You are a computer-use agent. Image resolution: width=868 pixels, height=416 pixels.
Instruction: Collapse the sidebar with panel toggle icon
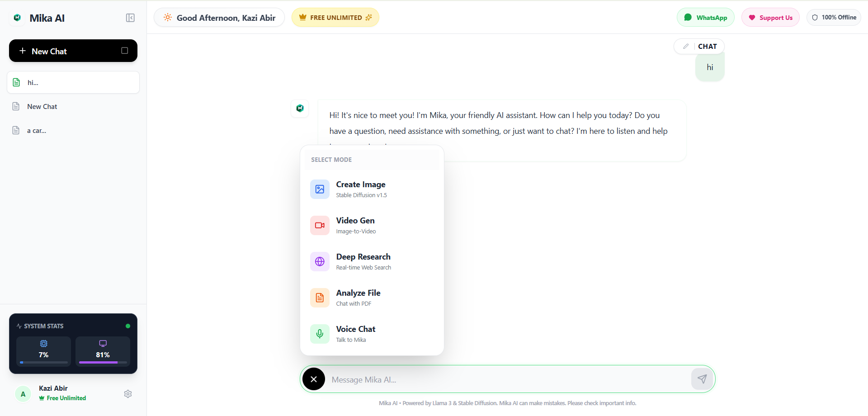[x=130, y=18]
